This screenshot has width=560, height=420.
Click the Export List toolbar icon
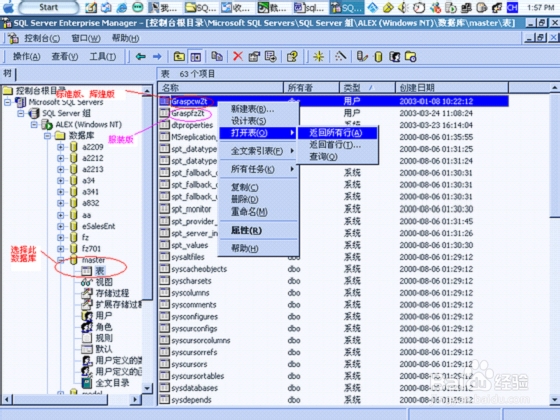270,56
